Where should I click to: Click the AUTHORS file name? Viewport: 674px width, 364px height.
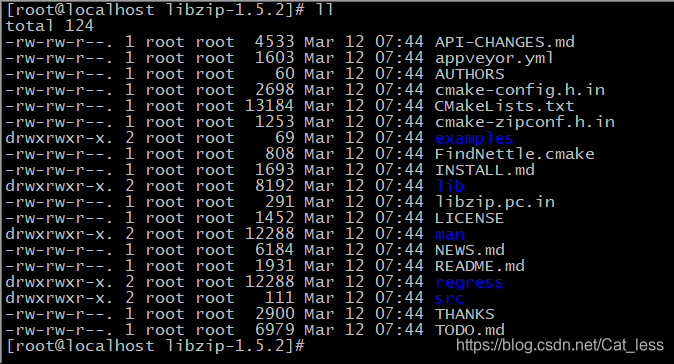(470, 74)
